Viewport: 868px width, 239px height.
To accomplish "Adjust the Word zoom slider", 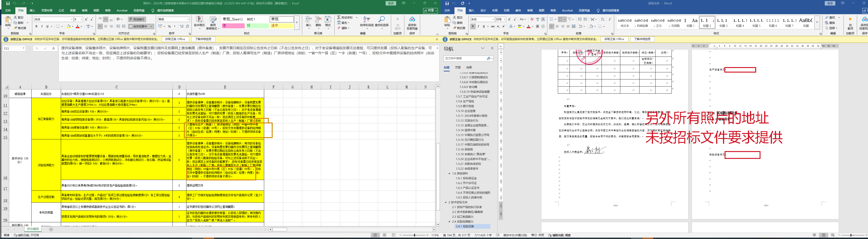I will pyautogui.click(x=851, y=235).
